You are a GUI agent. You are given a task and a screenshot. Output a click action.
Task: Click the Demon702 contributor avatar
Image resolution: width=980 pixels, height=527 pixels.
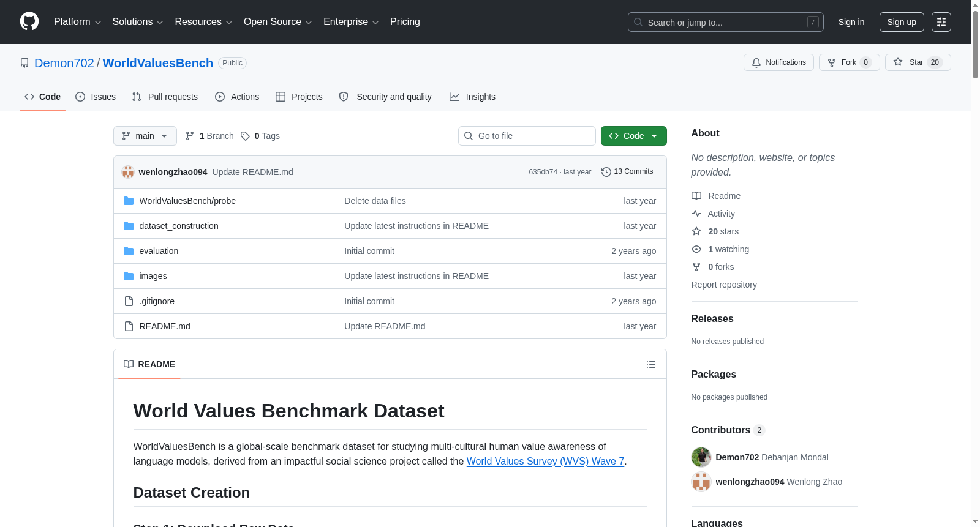tap(701, 457)
